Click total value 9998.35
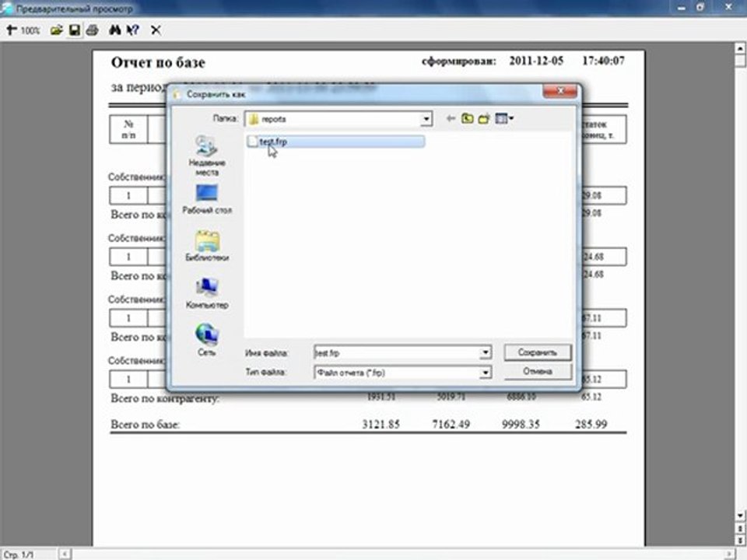Screen dimensions: 747x560 tap(521, 425)
